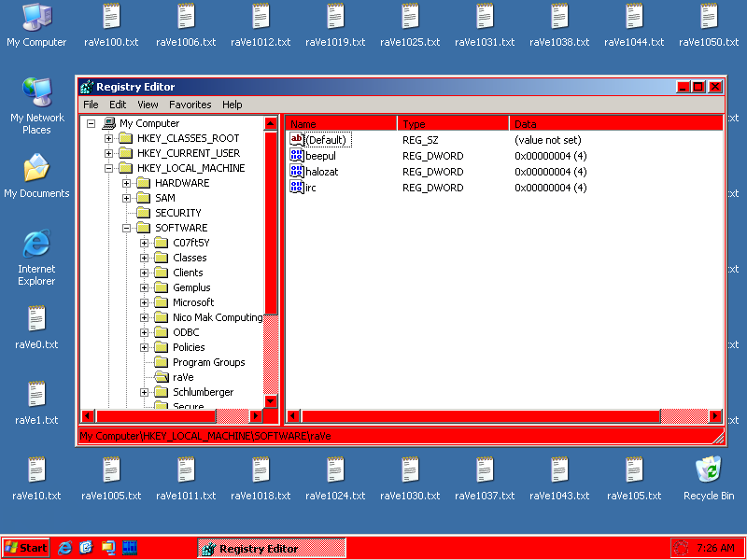Collapse the My Computer tree node
The height and width of the screenshot is (560, 747).
91,124
